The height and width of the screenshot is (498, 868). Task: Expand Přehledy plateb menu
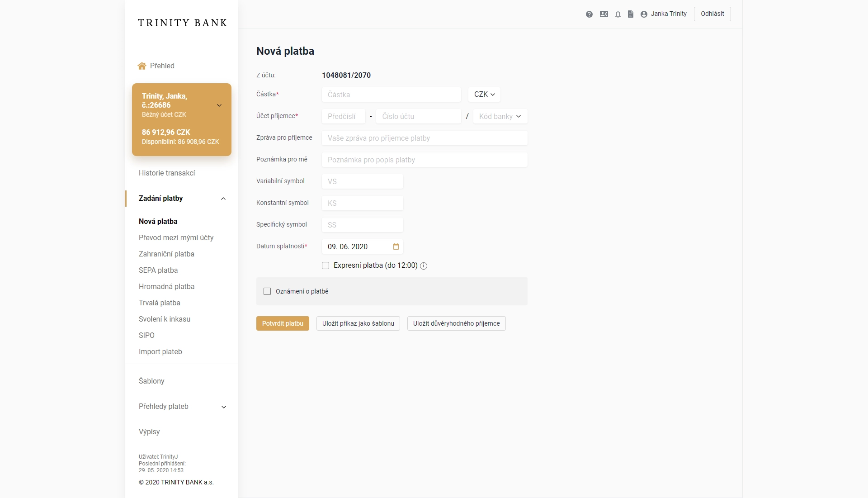223,407
